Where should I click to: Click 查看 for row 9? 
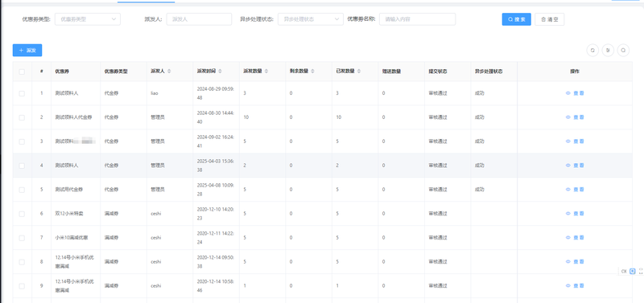575,286
